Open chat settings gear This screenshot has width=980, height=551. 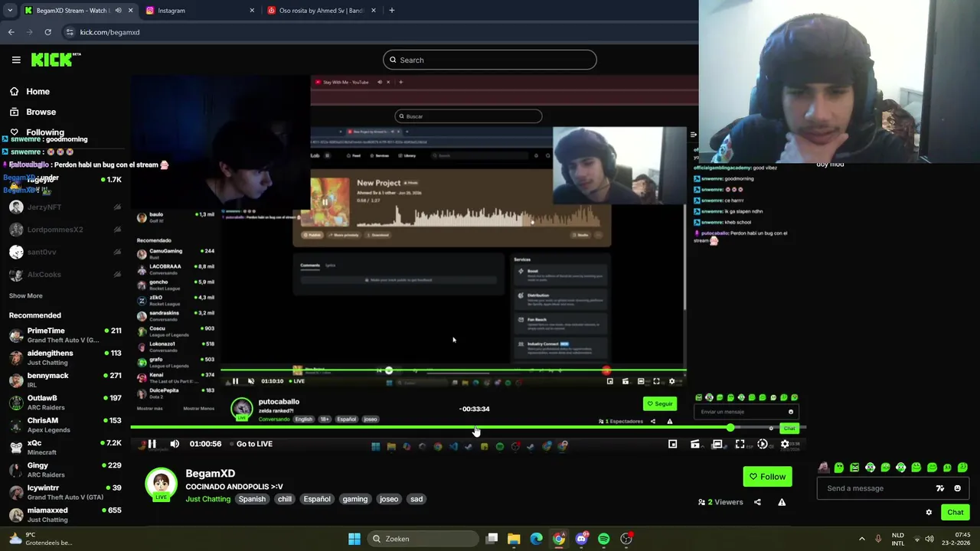[x=929, y=513]
